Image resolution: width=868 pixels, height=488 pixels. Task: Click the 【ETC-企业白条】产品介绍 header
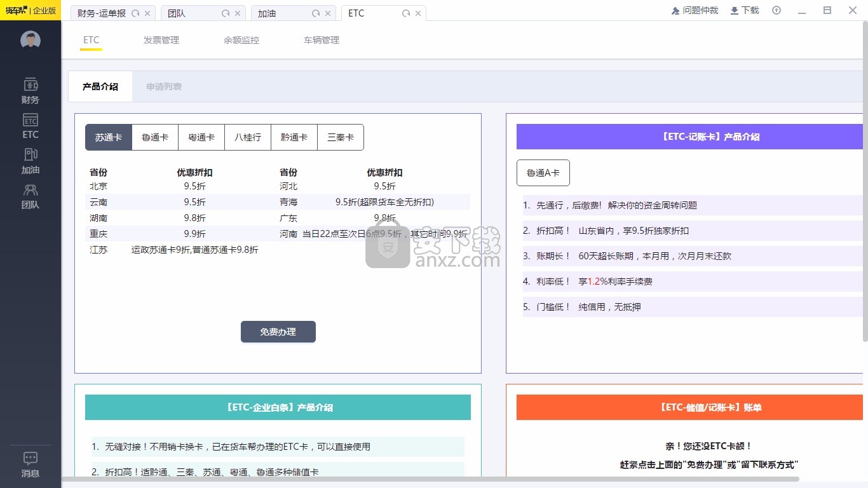[x=278, y=407]
